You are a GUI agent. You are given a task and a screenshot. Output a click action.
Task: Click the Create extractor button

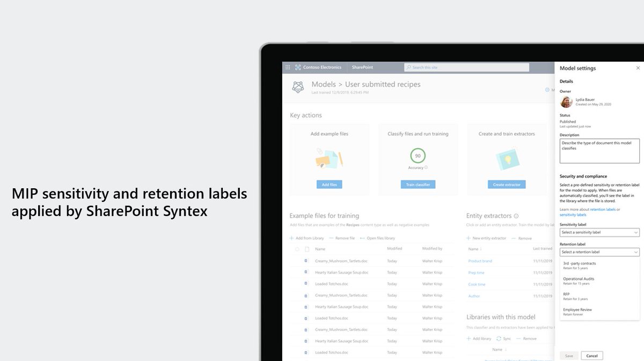coord(507,185)
